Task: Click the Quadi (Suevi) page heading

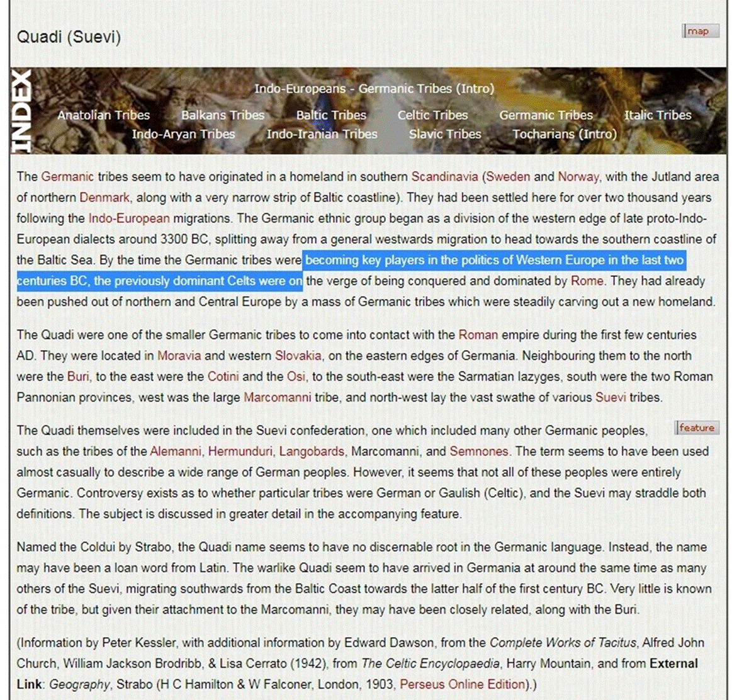Action: tap(69, 37)
